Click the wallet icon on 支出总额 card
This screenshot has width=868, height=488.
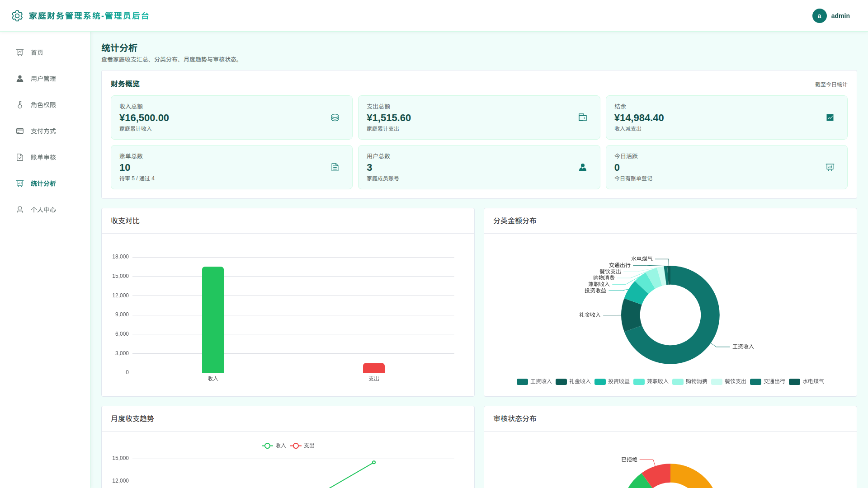[583, 117]
